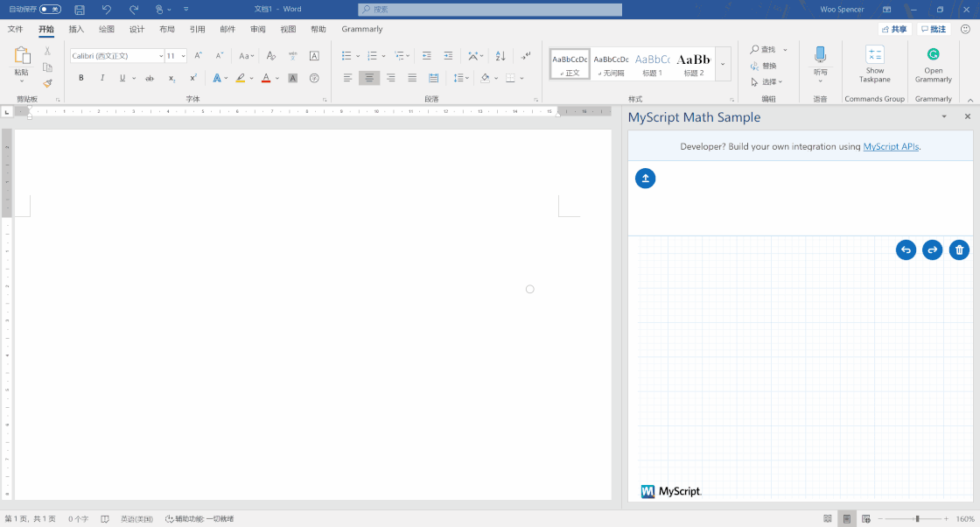
Task: Toggle the AutoSave switch
Action: [50, 10]
